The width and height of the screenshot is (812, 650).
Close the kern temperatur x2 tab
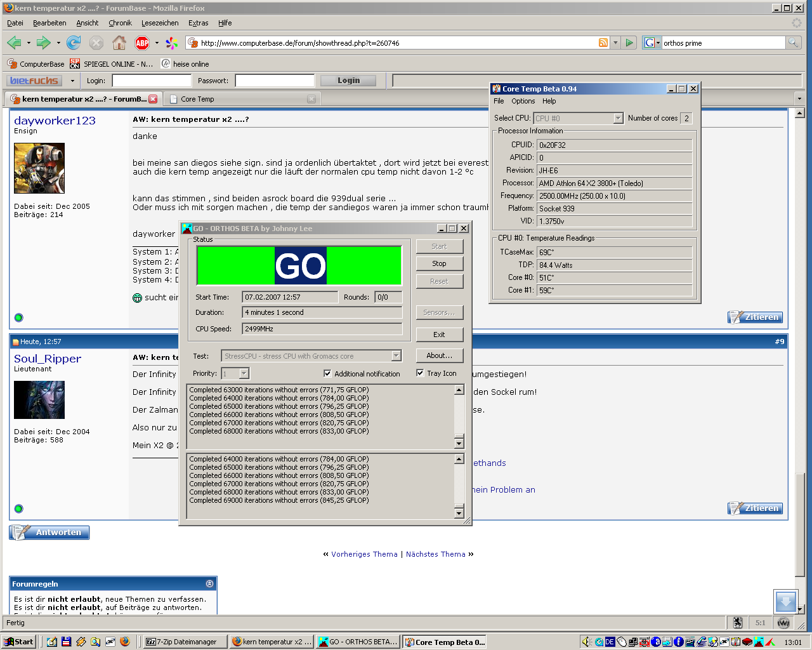click(153, 99)
